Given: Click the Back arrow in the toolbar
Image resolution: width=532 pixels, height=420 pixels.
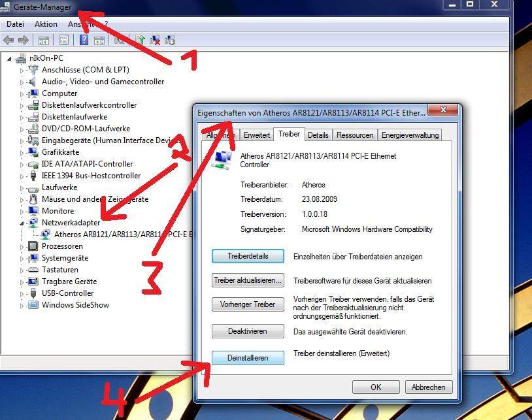Looking at the screenshot, I should [x=8, y=40].
